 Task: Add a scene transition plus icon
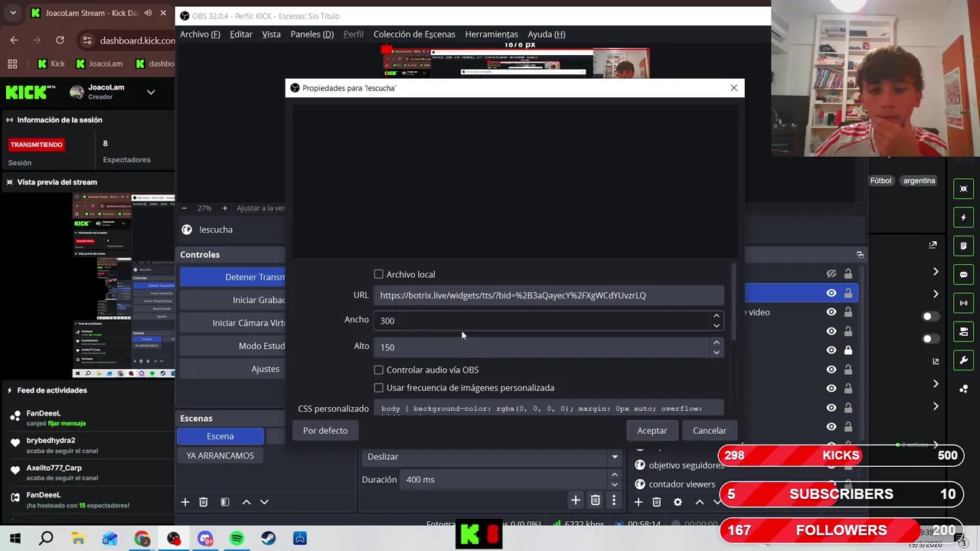coord(575,500)
